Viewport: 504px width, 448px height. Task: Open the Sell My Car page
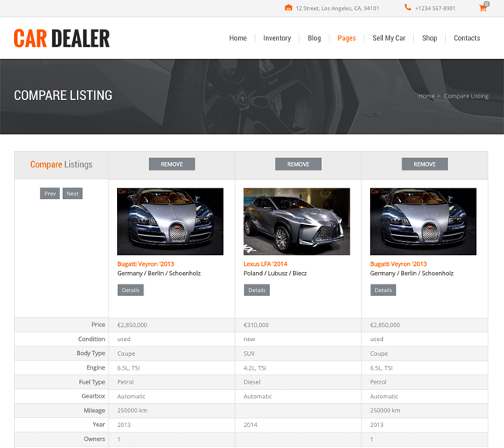point(388,38)
